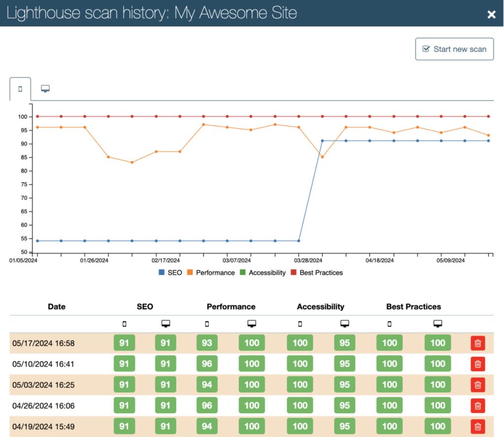Click desktop Performance score 100 for 04/26/2024
The height and width of the screenshot is (437, 504).
[252, 406]
